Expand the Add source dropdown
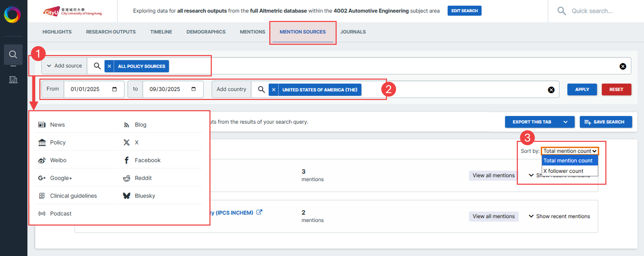Image resolution: width=644 pixels, height=256 pixels. coord(65,66)
